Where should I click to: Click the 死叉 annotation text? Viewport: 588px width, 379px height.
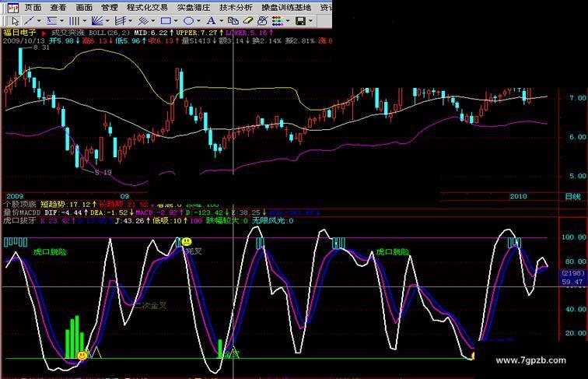(x=194, y=251)
